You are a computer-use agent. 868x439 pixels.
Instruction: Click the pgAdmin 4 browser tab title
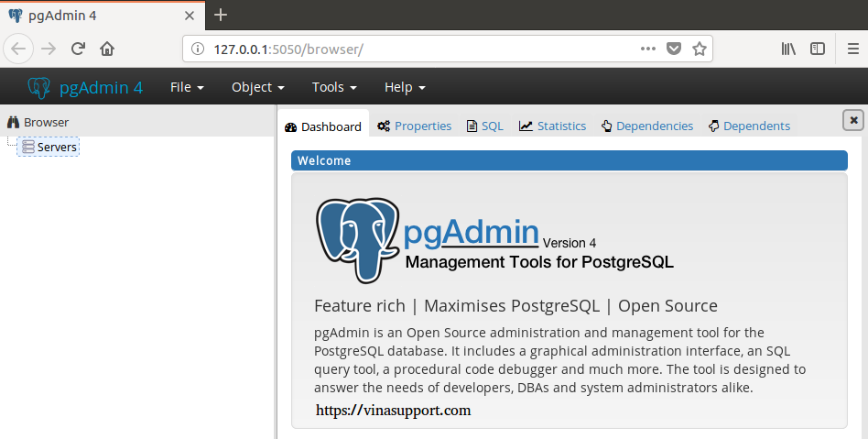click(62, 16)
